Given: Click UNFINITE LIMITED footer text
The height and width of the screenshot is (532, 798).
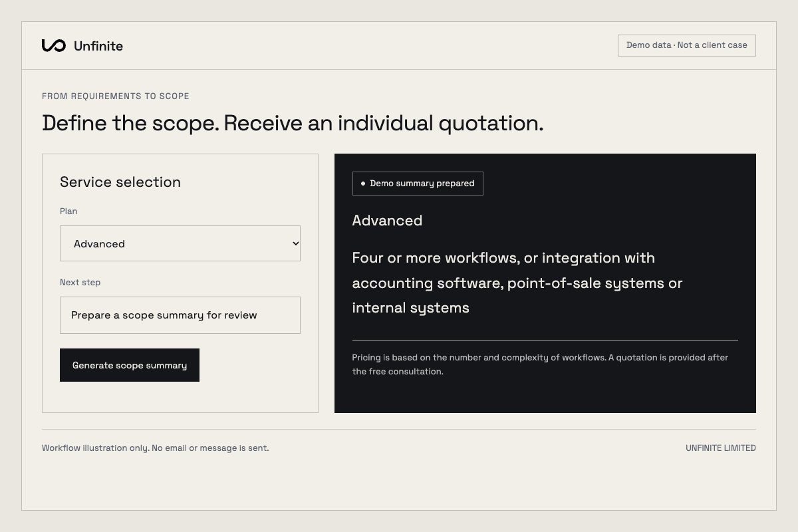Looking at the screenshot, I should pyautogui.click(x=721, y=448).
